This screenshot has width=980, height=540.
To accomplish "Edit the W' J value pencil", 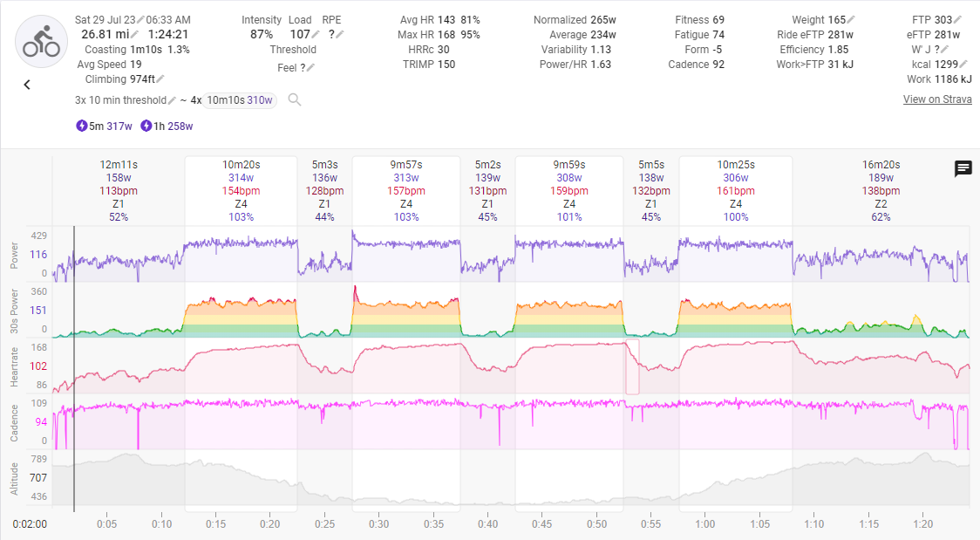I will (944, 50).
